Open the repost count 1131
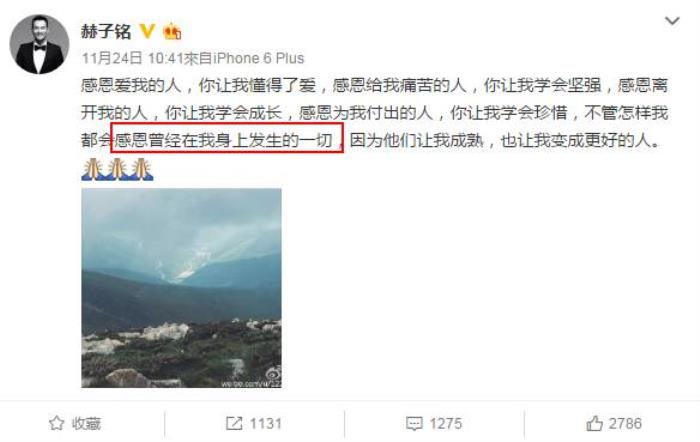The width and height of the screenshot is (700, 442). coord(266,423)
